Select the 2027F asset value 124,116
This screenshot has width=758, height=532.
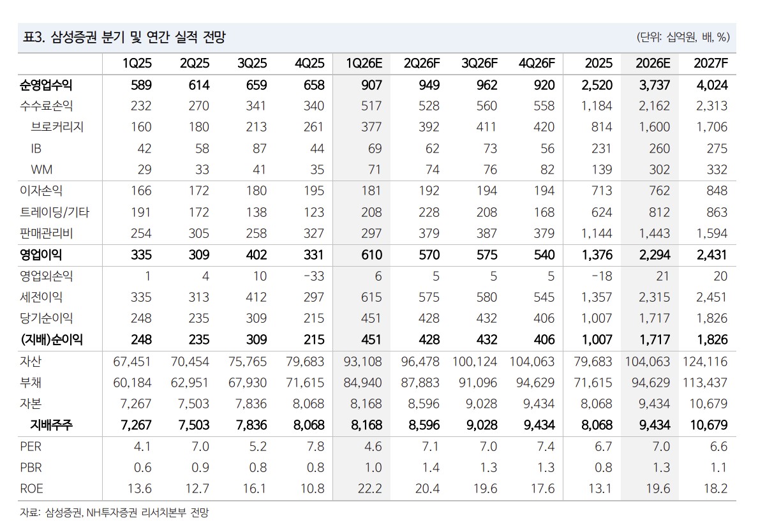coord(705,362)
